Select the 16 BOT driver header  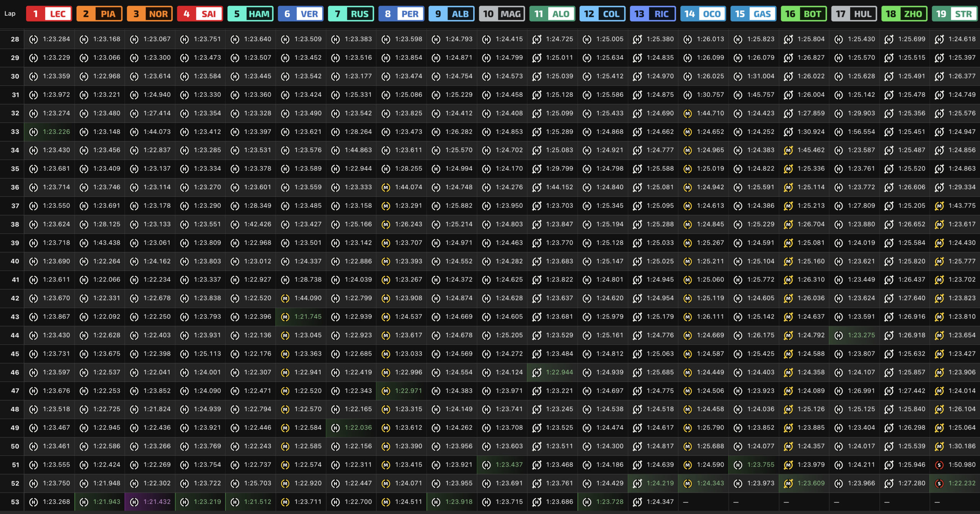click(804, 14)
